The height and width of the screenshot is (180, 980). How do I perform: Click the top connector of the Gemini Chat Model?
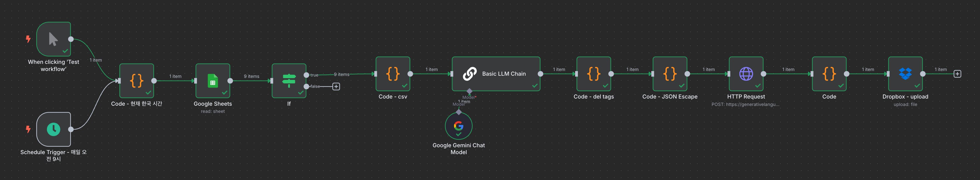coord(458,112)
